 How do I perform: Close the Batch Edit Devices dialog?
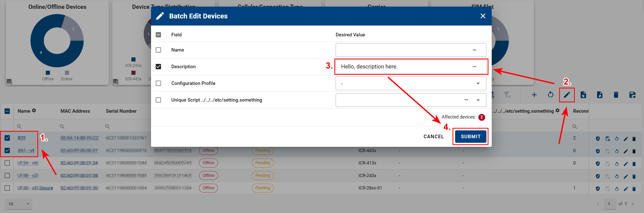[x=483, y=16]
